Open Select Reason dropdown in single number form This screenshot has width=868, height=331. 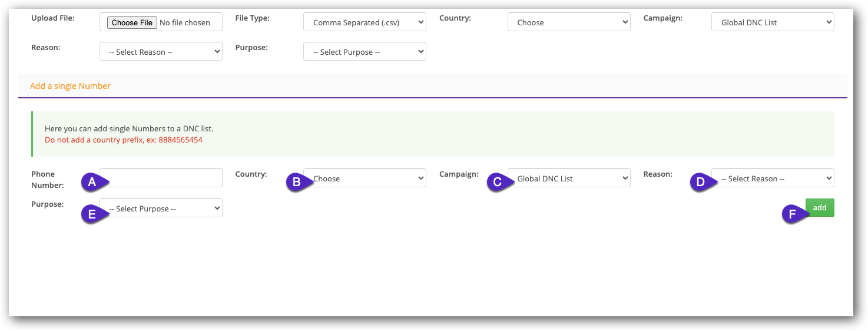775,178
